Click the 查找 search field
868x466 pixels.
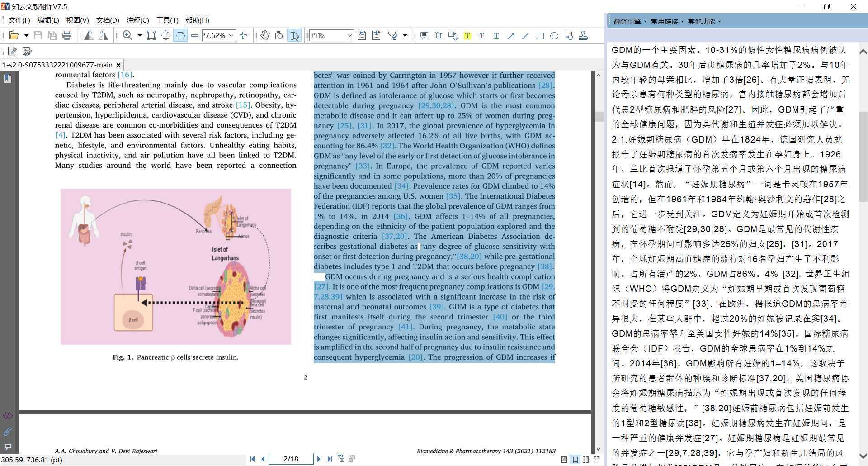pyautogui.click(x=328, y=36)
